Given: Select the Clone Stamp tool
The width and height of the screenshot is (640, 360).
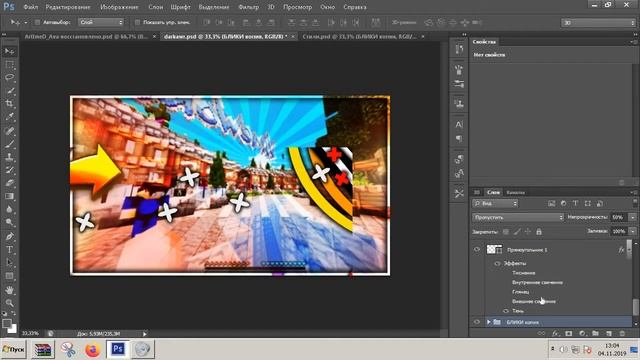Looking at the screenshot, I should point(9,157).
